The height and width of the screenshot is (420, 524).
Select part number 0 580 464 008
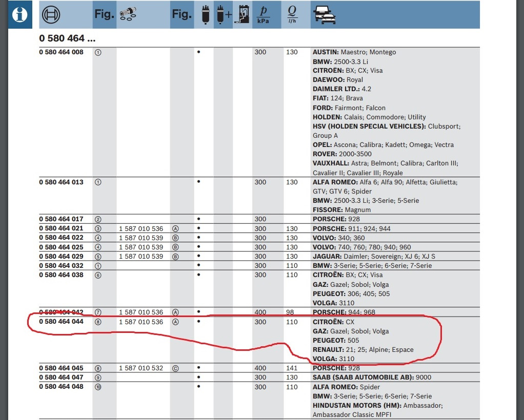tap(61, 52)
